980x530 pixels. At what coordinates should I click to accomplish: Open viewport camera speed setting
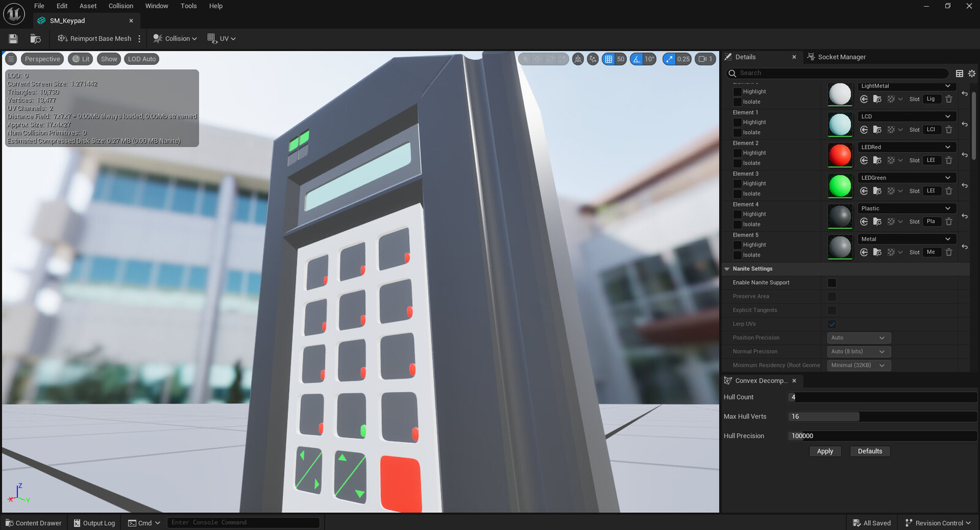(x=706, y=59)
